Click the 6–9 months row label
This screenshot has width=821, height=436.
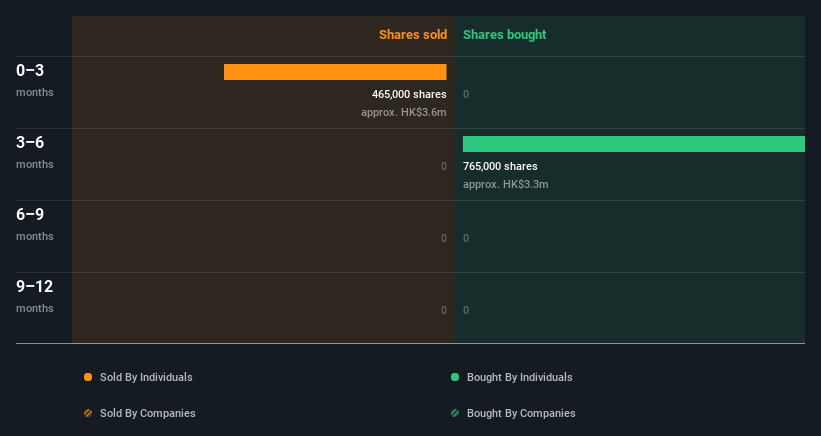tap(35, 224)
